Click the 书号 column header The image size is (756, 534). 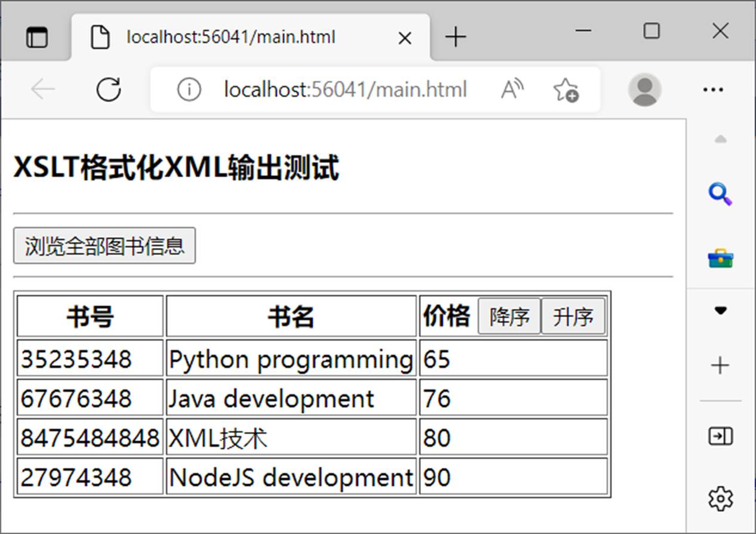90,316
